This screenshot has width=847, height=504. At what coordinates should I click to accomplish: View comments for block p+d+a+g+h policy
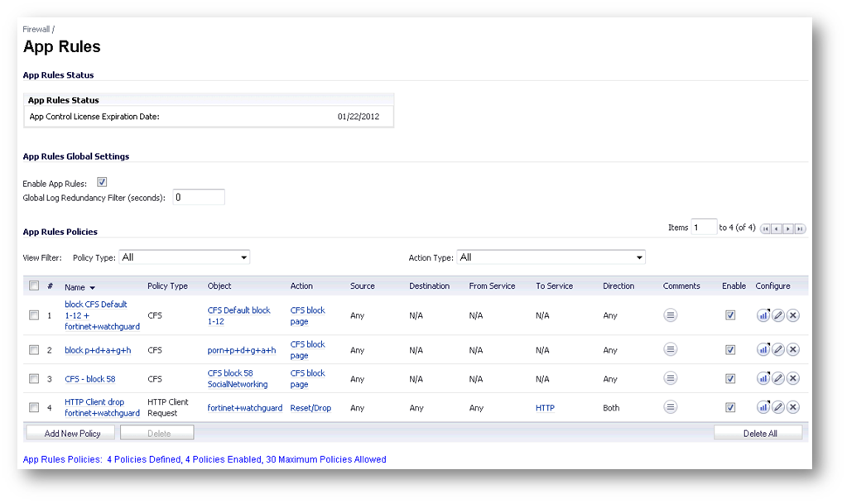pyautogui.click(x=671, y=350)
